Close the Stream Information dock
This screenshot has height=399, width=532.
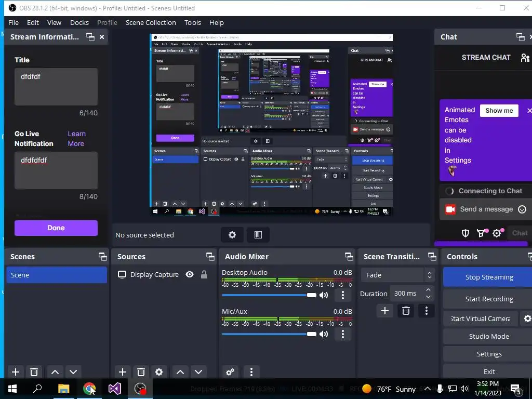(x=102, y=37)
